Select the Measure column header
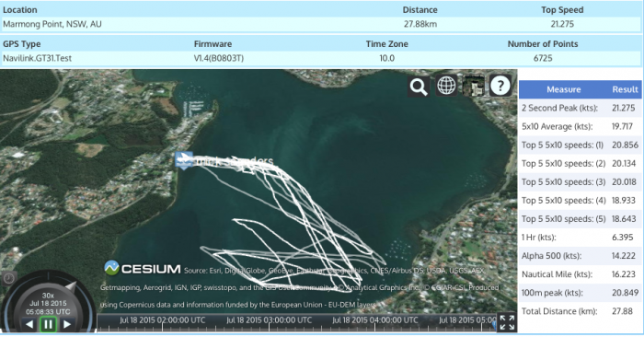644x337 pixels. [563, 89]
